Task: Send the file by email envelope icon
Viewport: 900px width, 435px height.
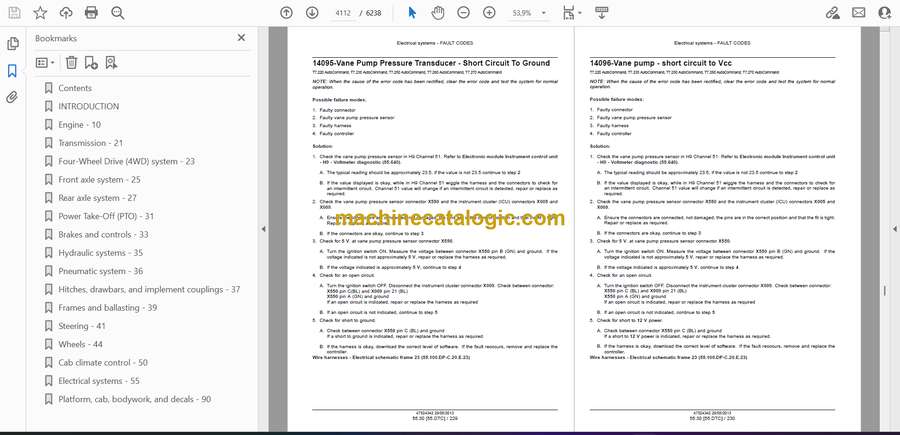Action: tap(859, 13)
